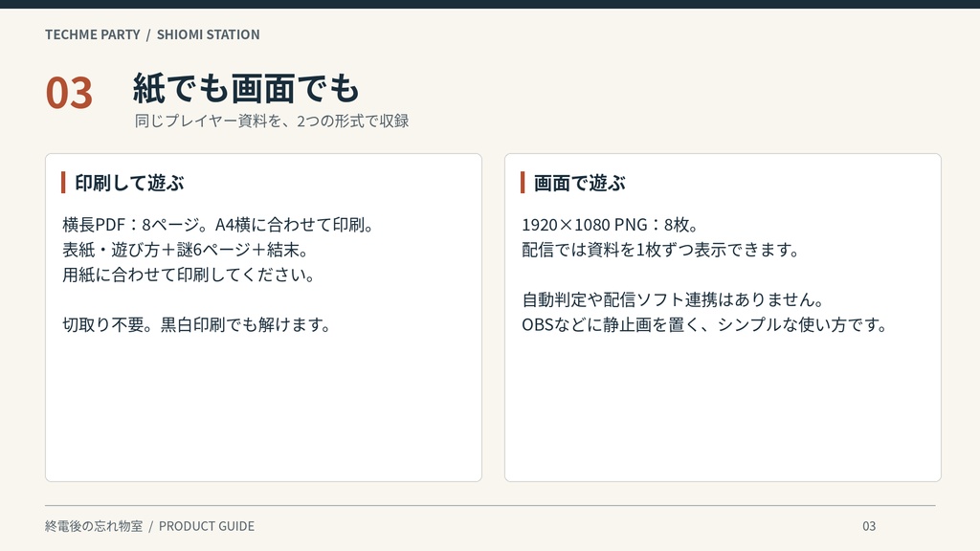Click the line '切取り不要。黒白印刷でも解けます。'
980x551 pixels.
click(196, 324)
